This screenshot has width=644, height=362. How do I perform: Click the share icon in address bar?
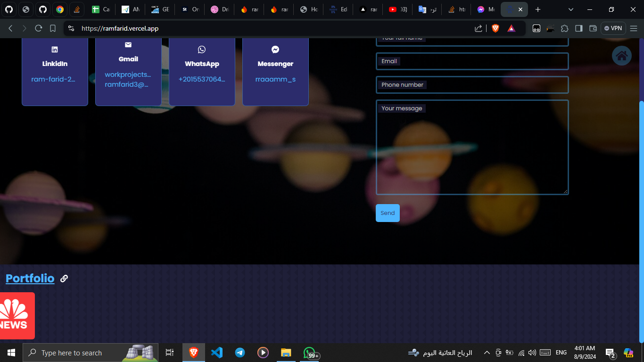pos(479,28)
